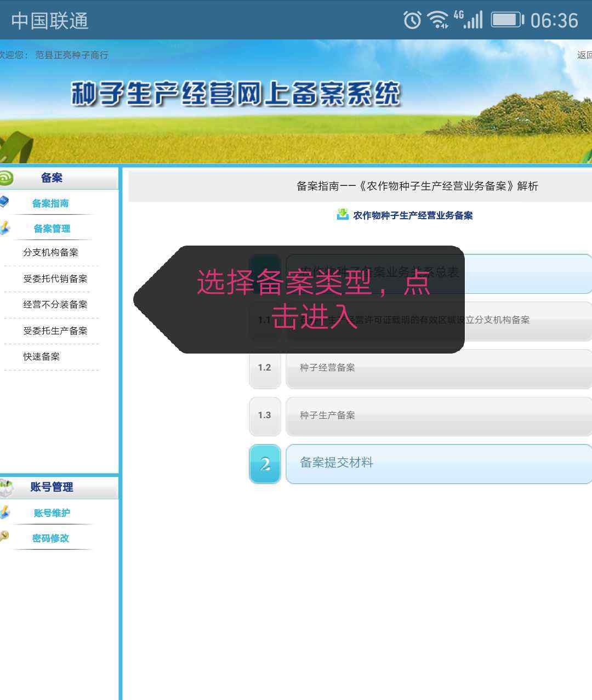The width and height of the screenshot is (592, 700).
Task: Tap the alarm clock status icon
Action: (x=412, y=20)
